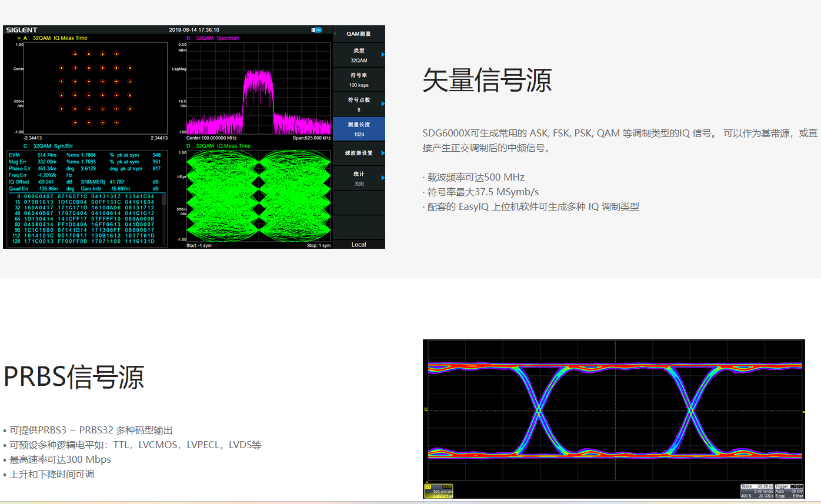Click the Trigger descriptor box
This screenshot has width=821, height=504.
[x=789, y=491]
